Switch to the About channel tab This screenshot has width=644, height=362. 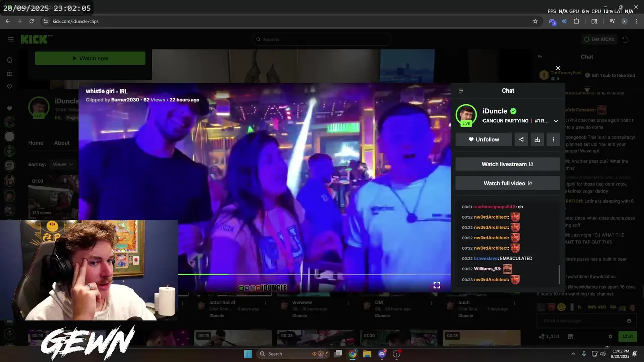pyautogui.click(x=62, y=143)
